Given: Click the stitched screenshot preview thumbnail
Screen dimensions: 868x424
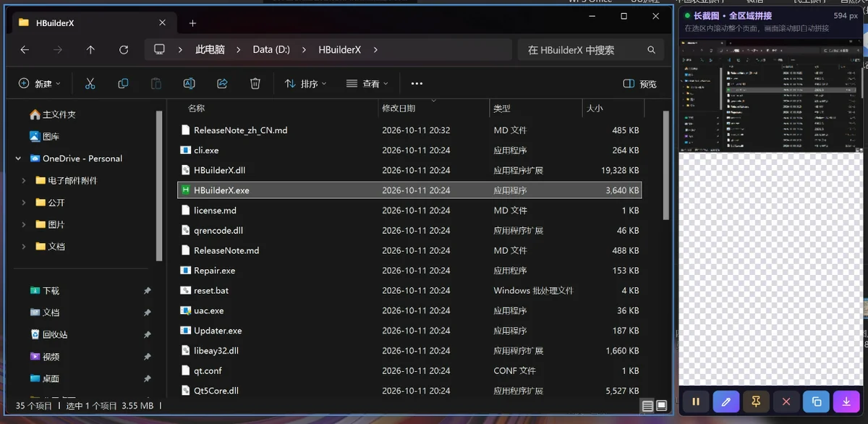Looking at the screenshot, I should 771,95.
